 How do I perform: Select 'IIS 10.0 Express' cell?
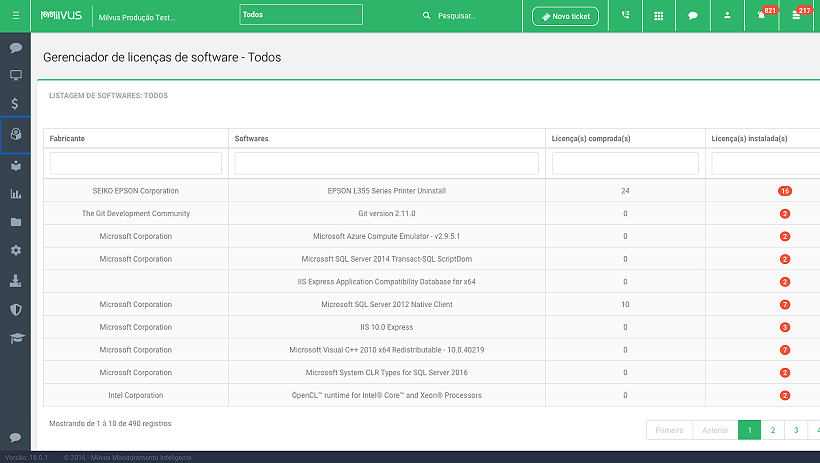pyautogui.click(x=386, y=327)
